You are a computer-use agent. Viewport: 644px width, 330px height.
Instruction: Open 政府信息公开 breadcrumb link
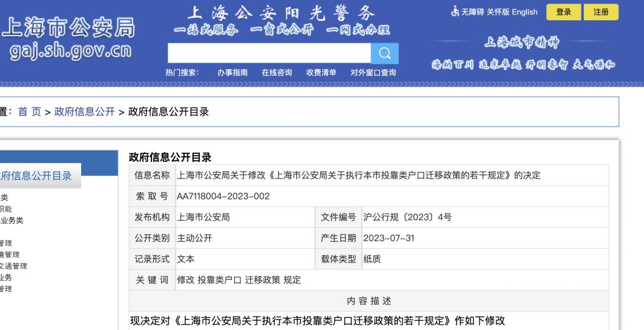tap(85, 112)
